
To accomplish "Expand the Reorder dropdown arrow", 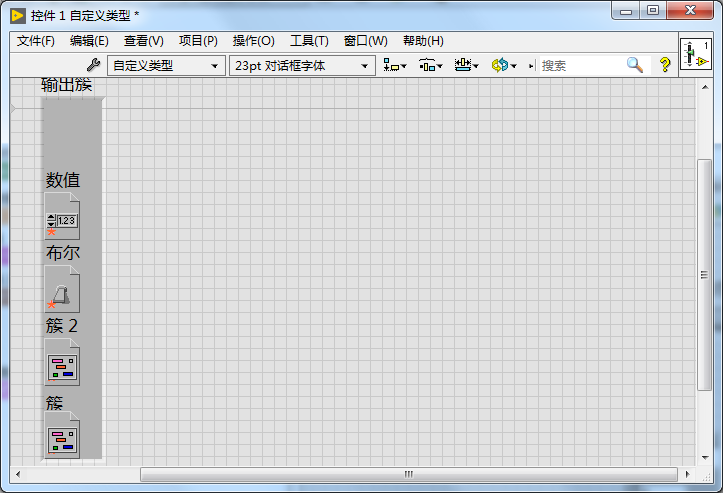I will (514, 66).
